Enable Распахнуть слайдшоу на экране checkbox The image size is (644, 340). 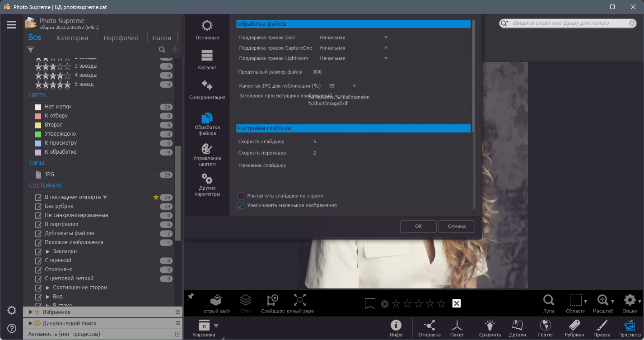tap(241, 196)
